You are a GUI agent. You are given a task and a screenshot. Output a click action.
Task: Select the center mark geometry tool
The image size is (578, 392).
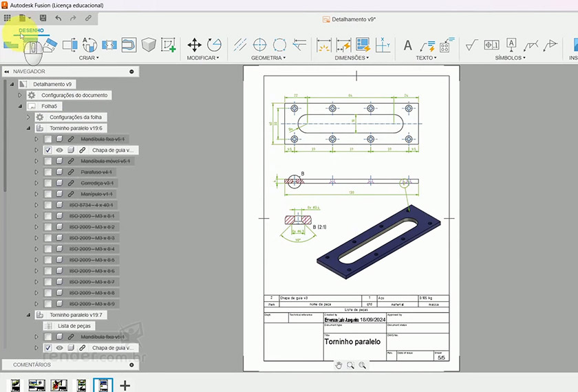point(259,45)
